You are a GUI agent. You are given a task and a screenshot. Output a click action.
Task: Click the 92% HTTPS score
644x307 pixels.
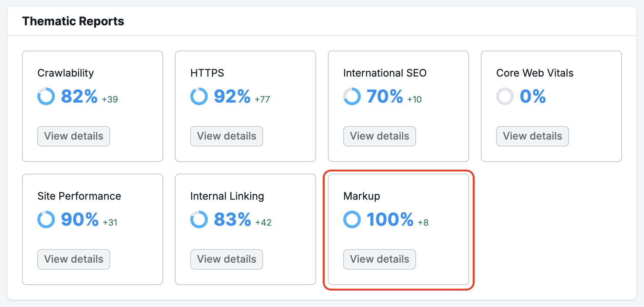[232, 96]
